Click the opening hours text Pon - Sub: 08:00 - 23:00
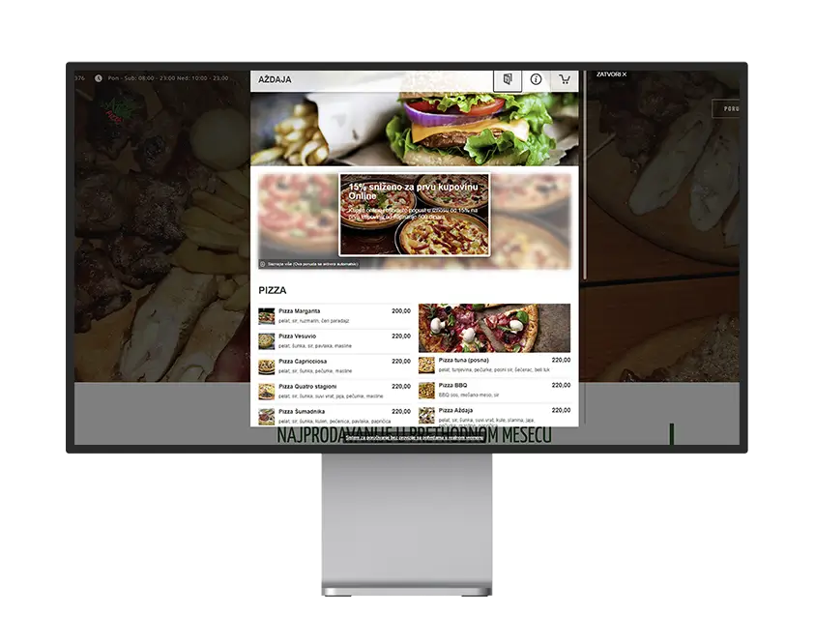Screen dimensions: 815x644 click(168, 78)
